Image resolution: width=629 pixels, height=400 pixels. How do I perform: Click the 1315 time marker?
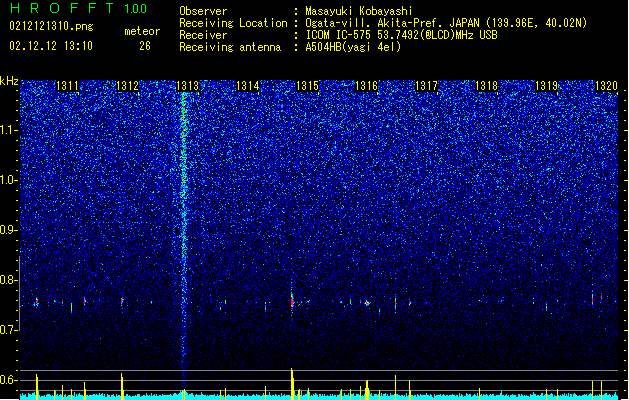tap(307, 86)
